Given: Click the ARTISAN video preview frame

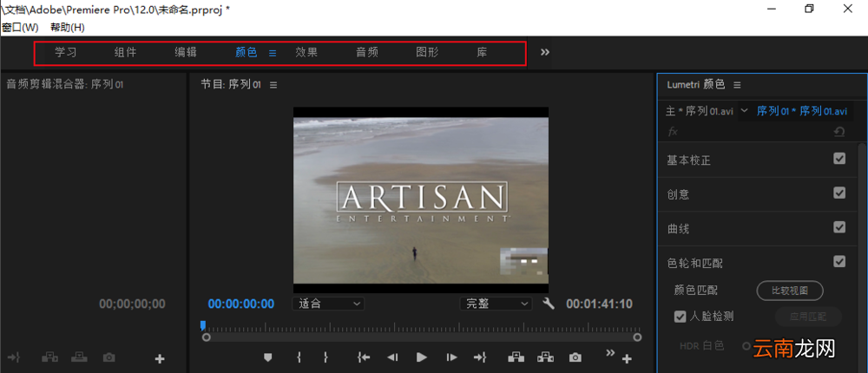Looking at the screenshot, I should coord(421,200).
